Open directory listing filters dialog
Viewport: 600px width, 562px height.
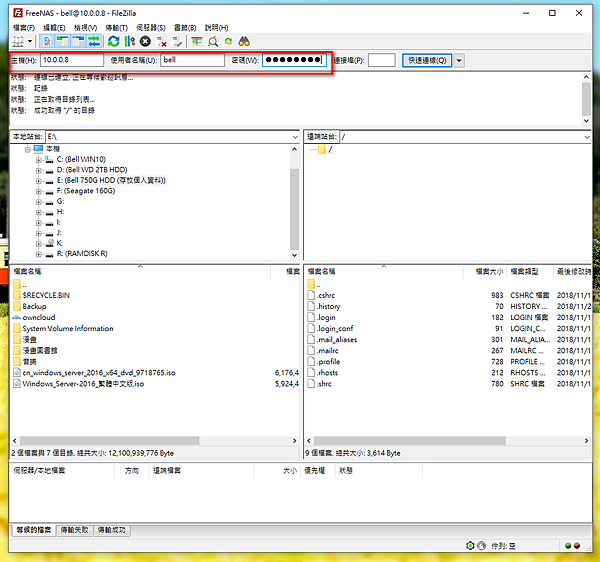point(197,41)
